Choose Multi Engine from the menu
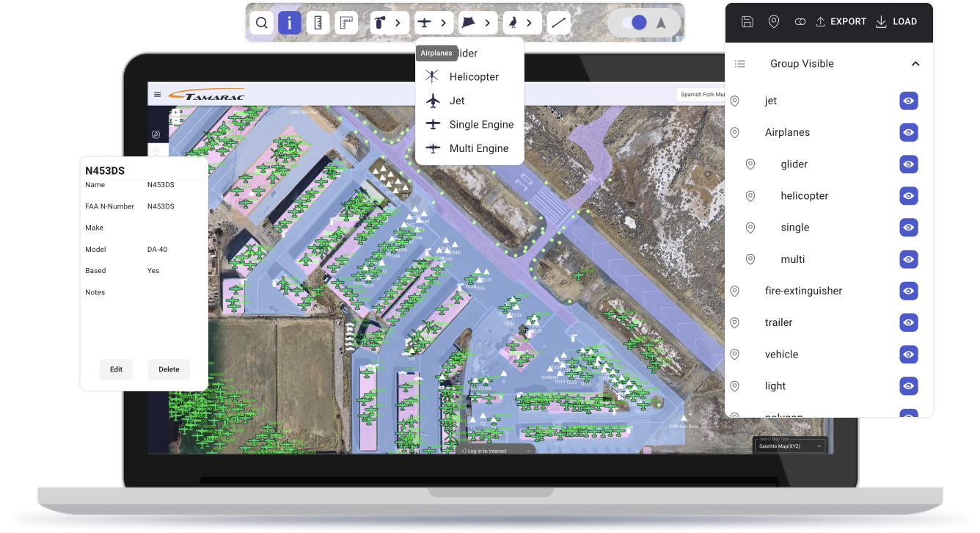This screenshot has height=533, width=980. coord(469,148)
